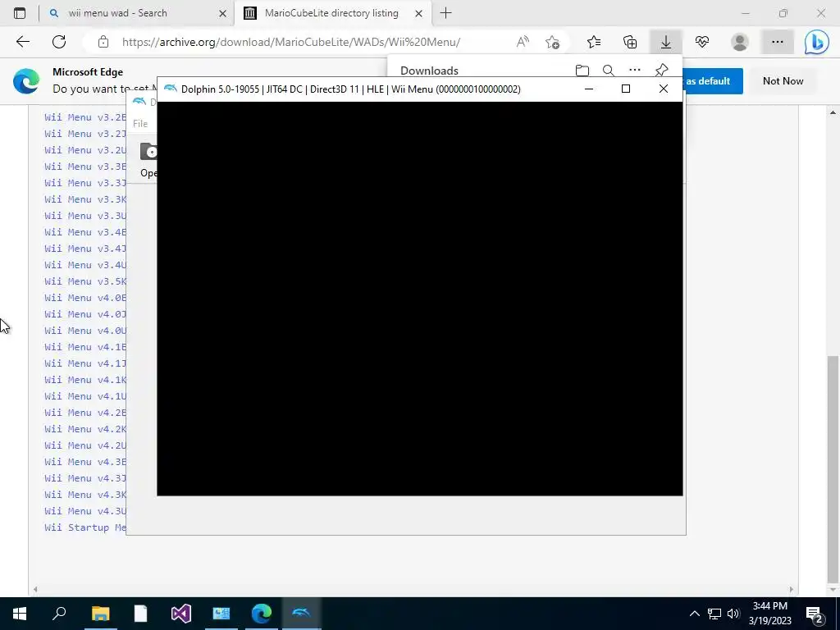Screen dimensions: 840x630
Task: Open the Favorites list icon
Action: (x=594, y=42)
